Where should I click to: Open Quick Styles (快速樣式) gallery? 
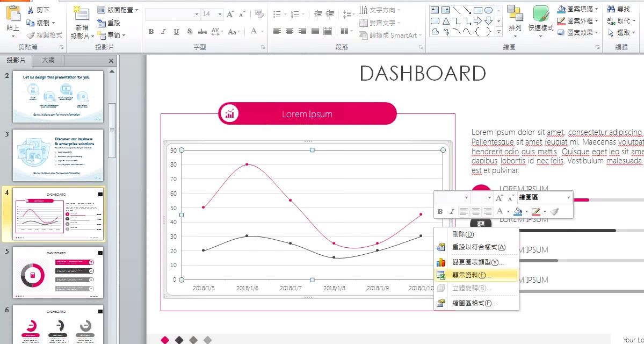pyautogui.click(x=541, y=20)
